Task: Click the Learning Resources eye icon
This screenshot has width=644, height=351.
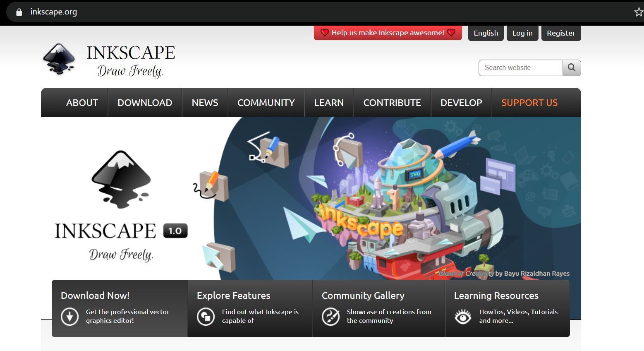Action: (x=463, y=317)
